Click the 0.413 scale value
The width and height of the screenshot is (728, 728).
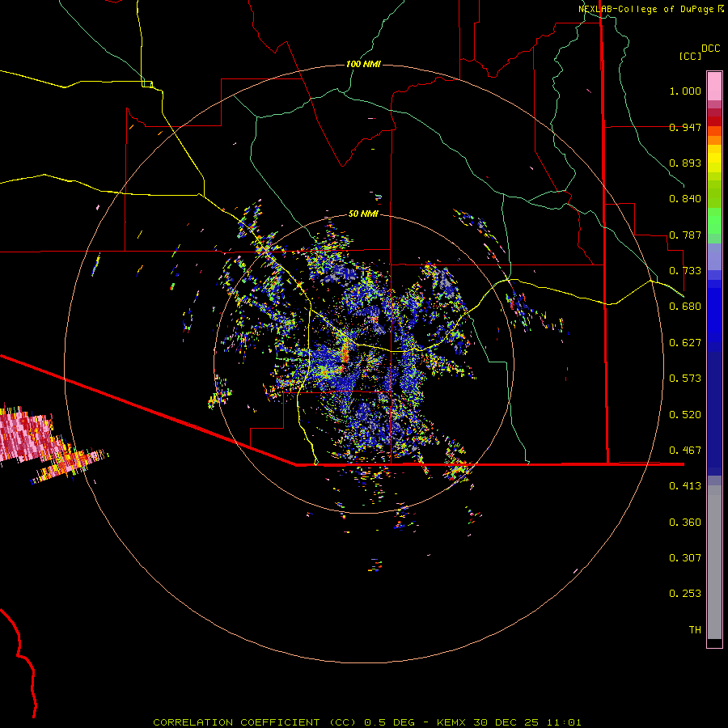pyautogui.click(x=685, y=486)
